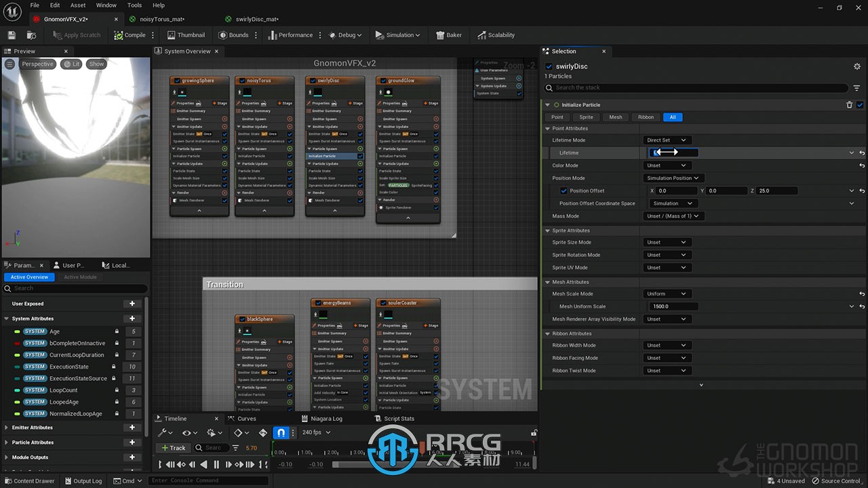
Task: Open the Cmd console type dropdown
Action: pyautogui.click(x=127, y=481)
